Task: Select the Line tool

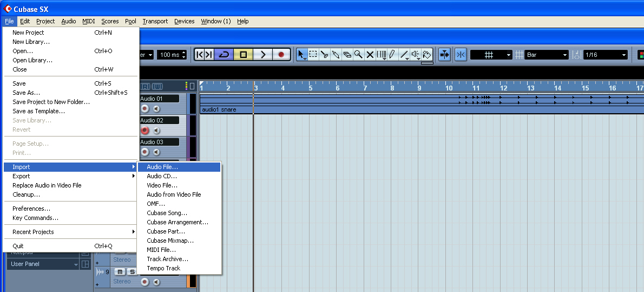Action: click(x=404, y=55)
